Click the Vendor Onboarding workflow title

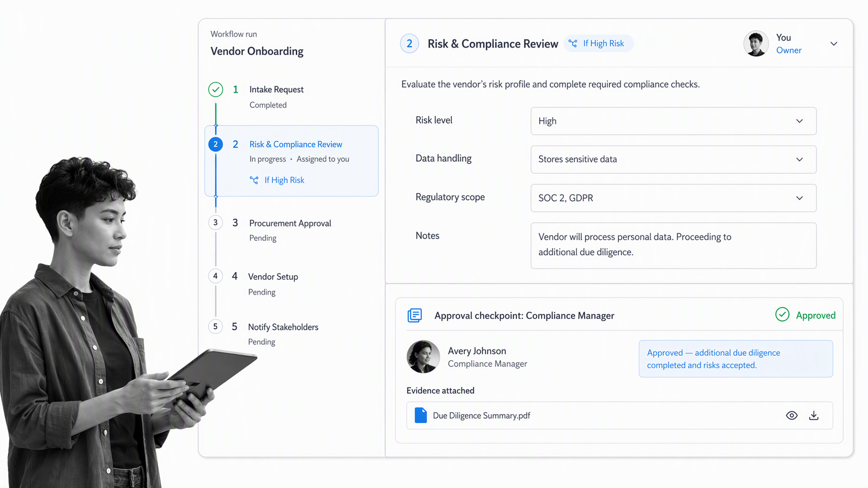point(257,51)
